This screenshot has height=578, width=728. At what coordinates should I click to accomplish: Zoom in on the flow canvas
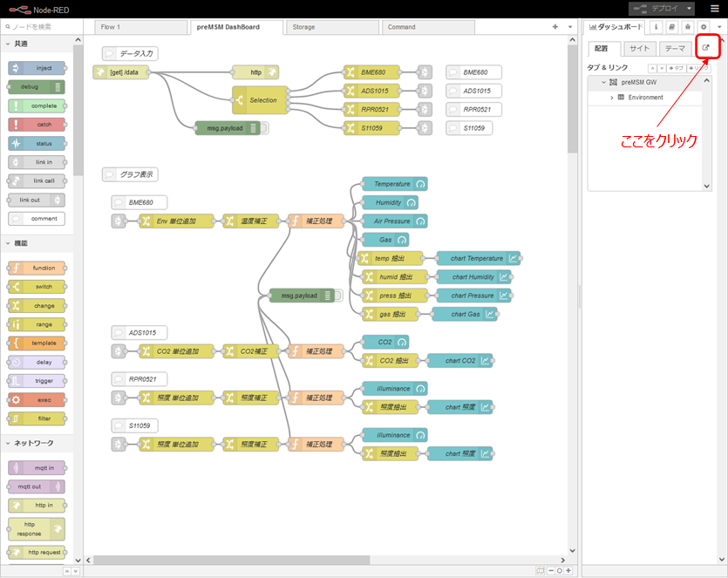point(568,571)
